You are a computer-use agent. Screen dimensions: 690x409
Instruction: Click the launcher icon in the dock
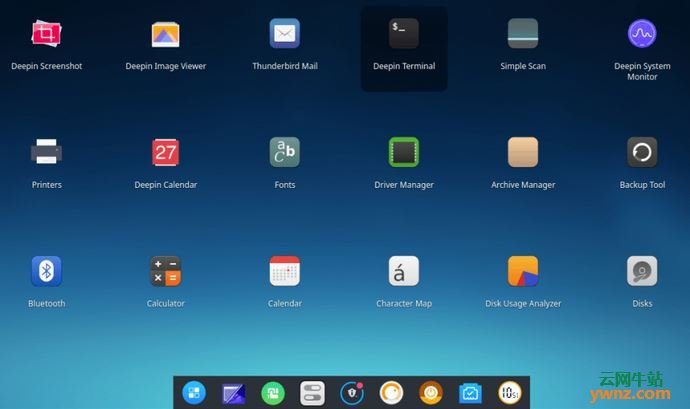[194, 393]
